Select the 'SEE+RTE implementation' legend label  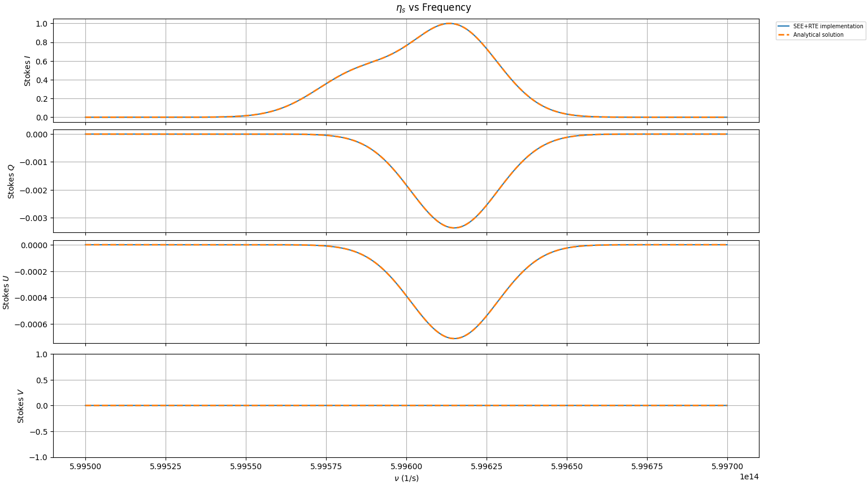[828, 27]
